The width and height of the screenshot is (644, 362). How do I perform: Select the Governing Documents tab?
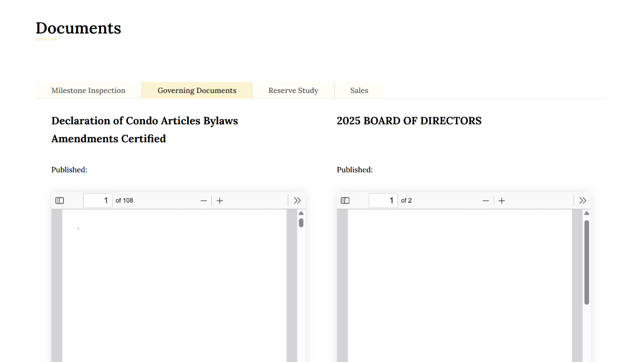tap(197, 90)
